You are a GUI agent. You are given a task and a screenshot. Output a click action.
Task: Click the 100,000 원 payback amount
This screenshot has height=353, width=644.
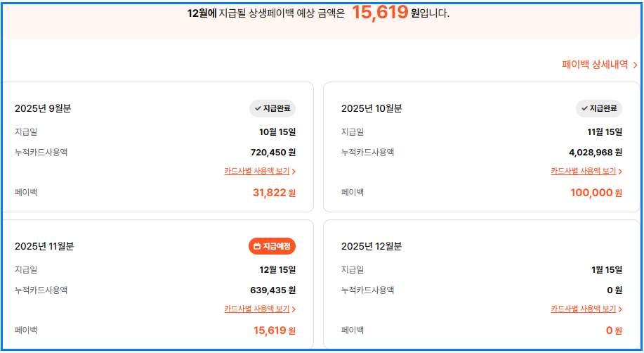[x=596, y=193]
